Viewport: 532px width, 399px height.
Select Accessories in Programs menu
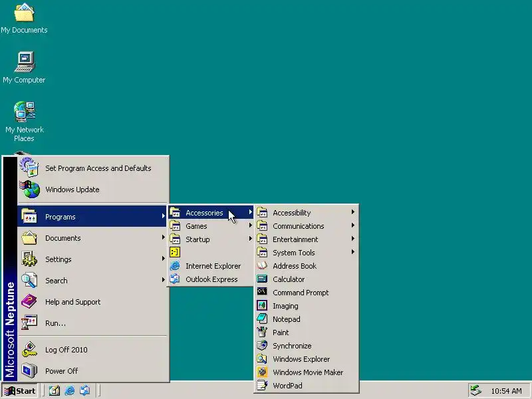(x=211, y=212)
